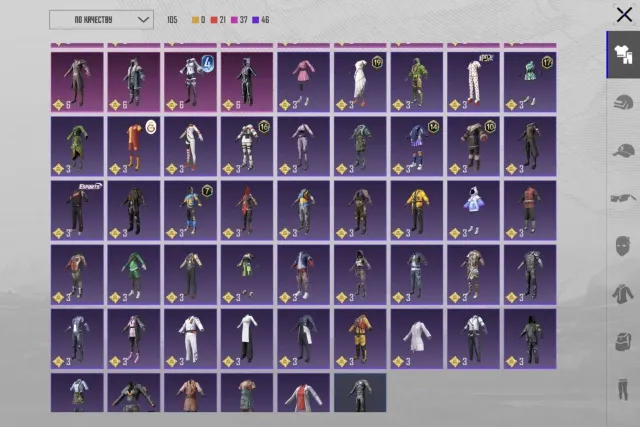Screen dimensions: 640x427
Task: Select the Galatasaray orange football kit
Action: (x=134, y=146)
